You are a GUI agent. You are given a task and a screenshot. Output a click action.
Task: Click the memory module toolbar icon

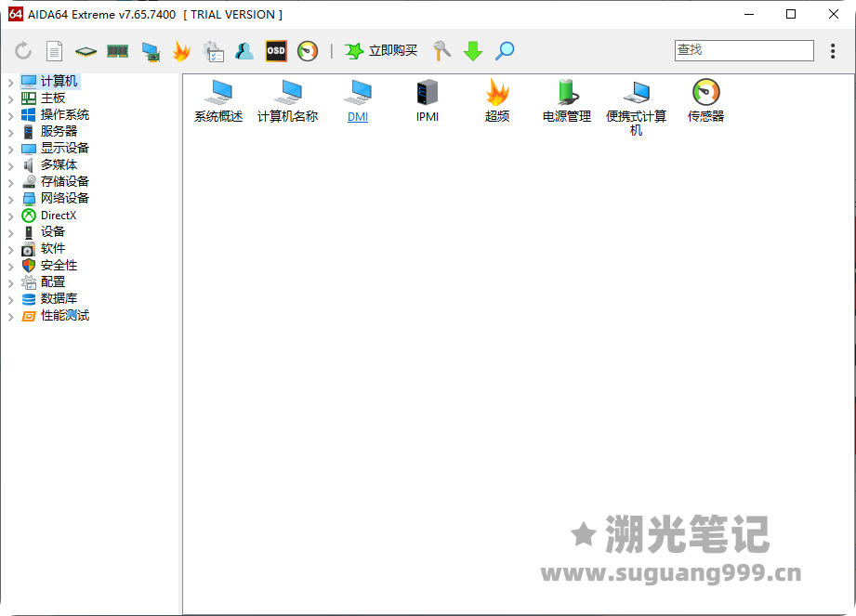click(x=117, y=51)
